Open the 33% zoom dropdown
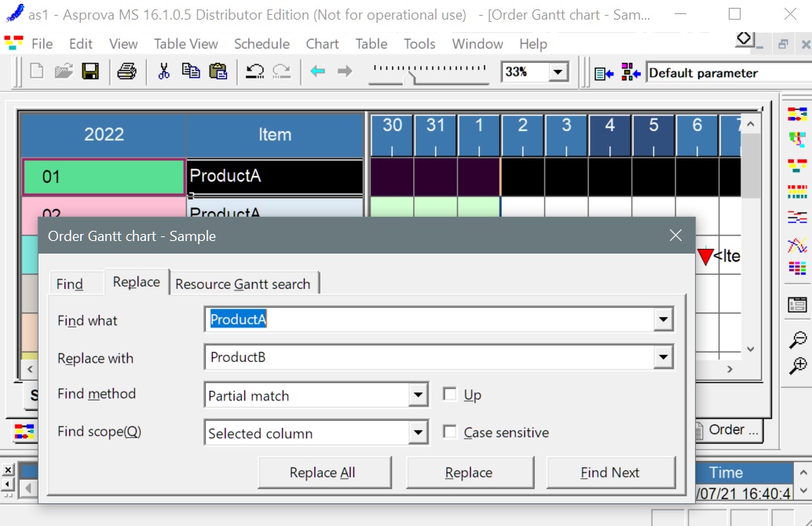This screenshot has width=812, height=526. 558,72
